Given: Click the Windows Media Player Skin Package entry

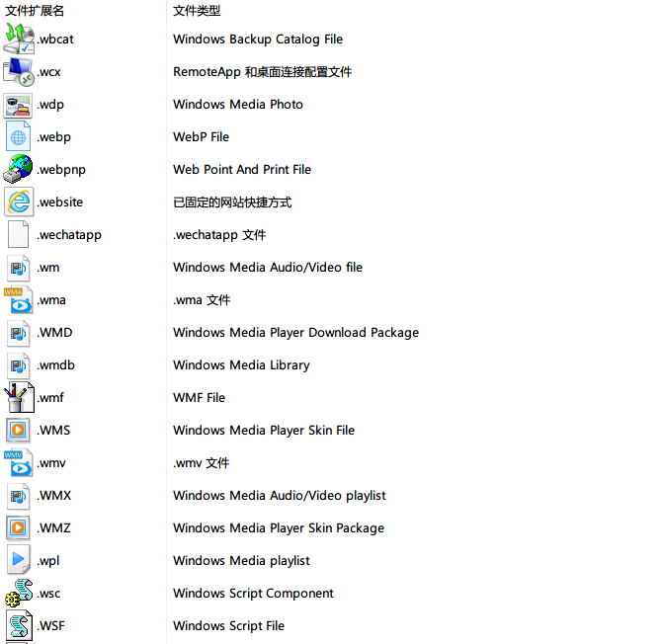Looking at the screenshot, I should [x=279, y=528].
